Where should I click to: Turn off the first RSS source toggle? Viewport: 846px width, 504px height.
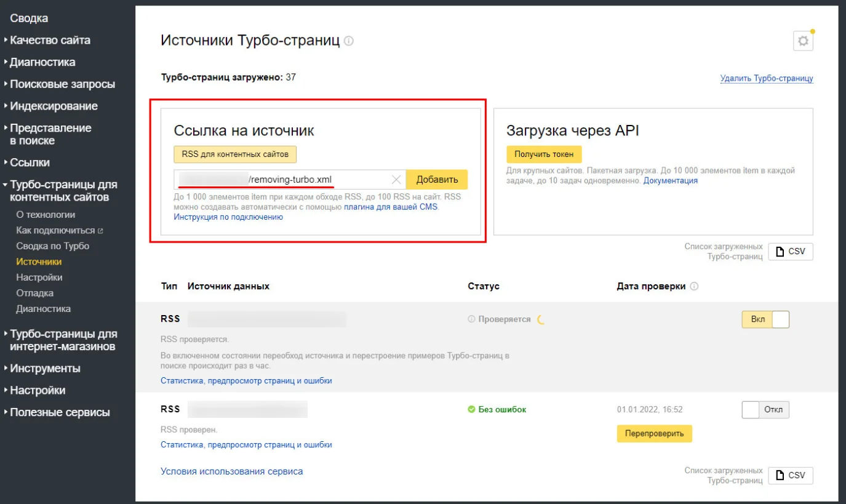[x=765, y=319]
